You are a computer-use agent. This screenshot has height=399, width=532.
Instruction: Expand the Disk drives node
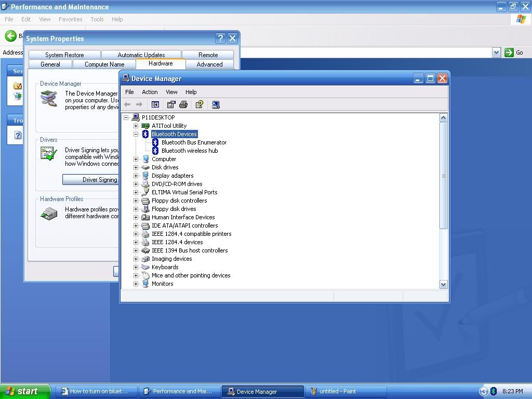point(136,167)
